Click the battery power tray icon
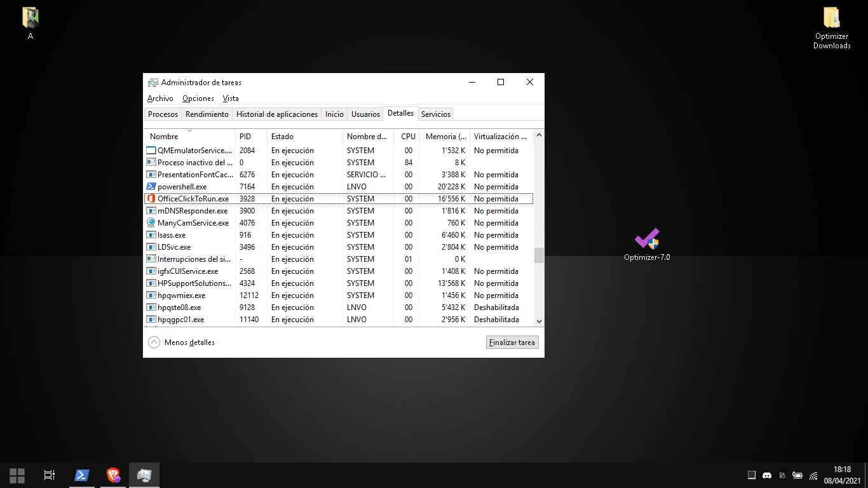 pyautogui.click(x=797, y=475)
